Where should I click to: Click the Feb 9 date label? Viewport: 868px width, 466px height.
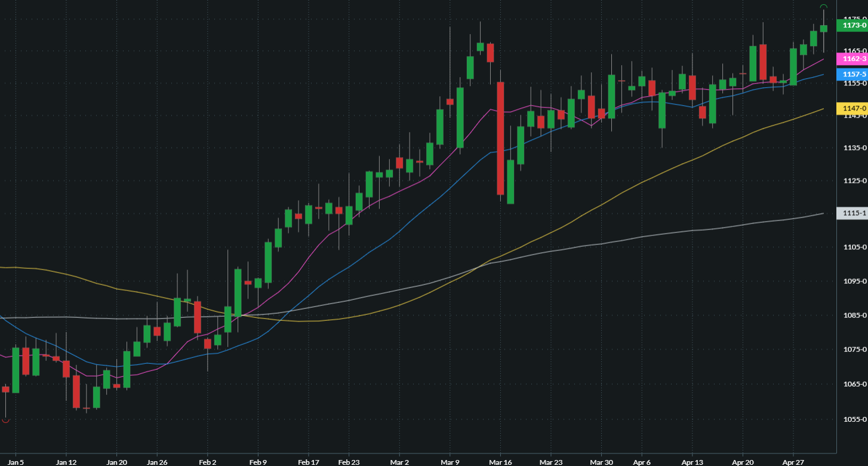coord(258,461)
